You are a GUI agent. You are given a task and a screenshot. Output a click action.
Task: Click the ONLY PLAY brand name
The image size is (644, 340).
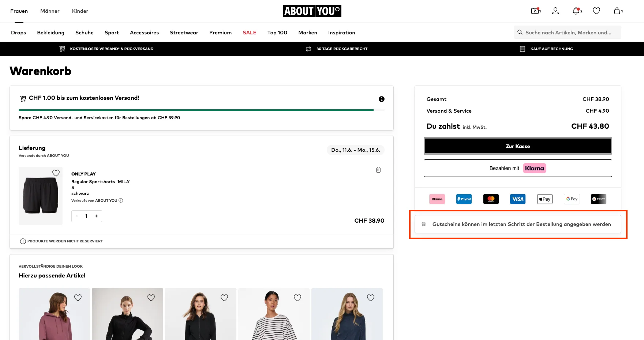tap(83, 174)
